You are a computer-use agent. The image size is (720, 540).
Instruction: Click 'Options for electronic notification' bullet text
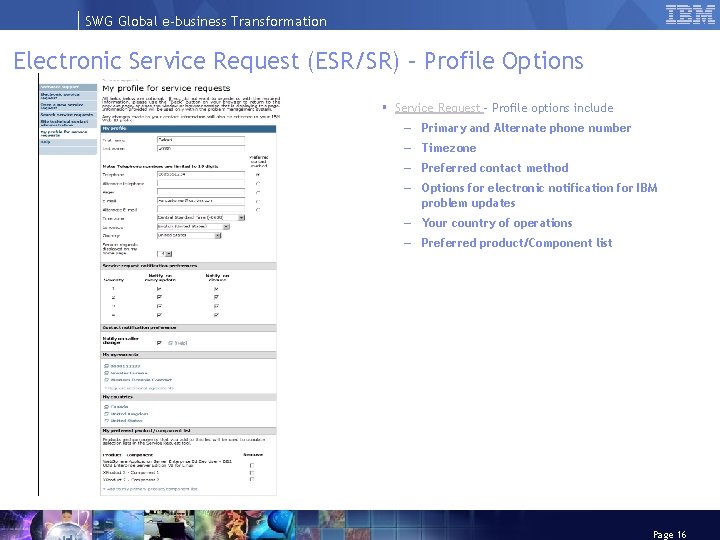539,195
